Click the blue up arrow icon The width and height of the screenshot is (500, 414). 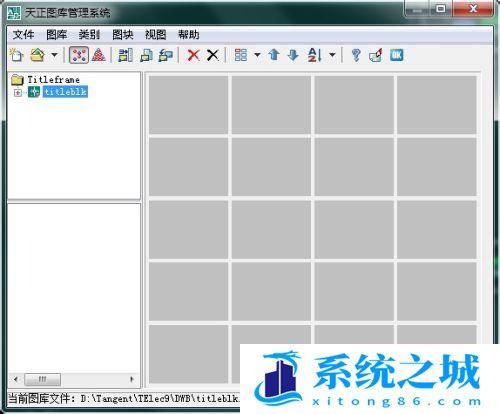pyautogui.click(x=274, y=55)
